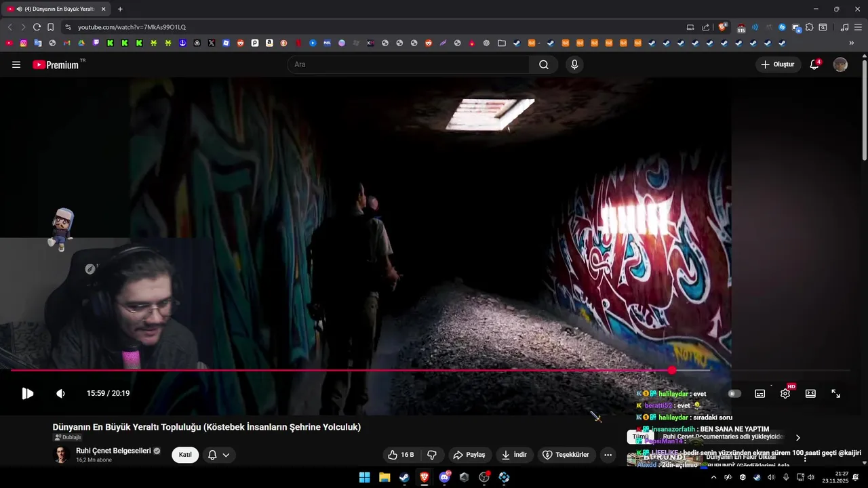Expand the subscription bell notification dropdown
The width and height of the screenshot is (868, 488).
pos(218,455)
